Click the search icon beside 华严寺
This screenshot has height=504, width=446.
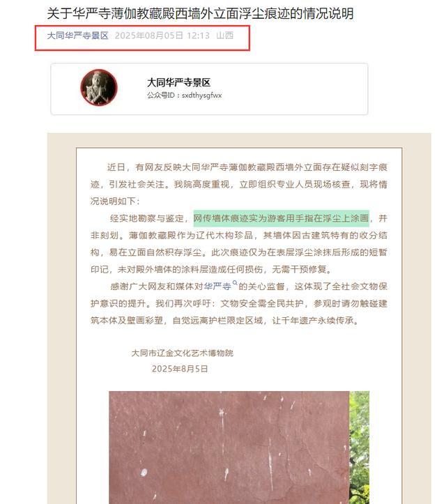[235, 283]
